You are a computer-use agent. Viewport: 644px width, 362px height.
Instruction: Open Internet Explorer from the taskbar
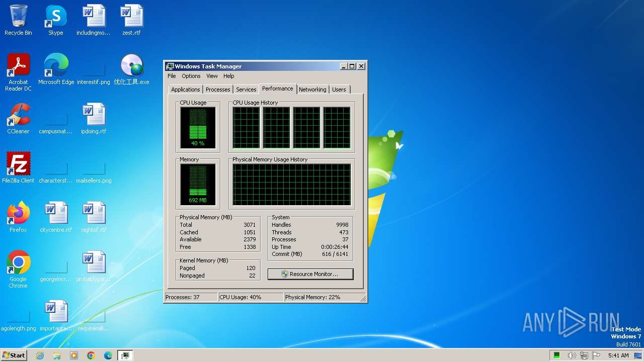pos(40,355)
